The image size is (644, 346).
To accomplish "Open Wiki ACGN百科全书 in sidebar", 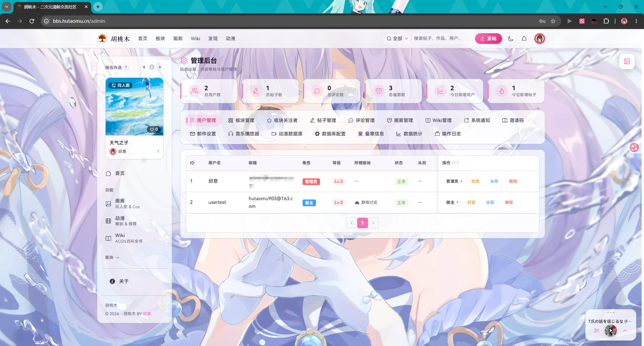I will pos(134,238).
